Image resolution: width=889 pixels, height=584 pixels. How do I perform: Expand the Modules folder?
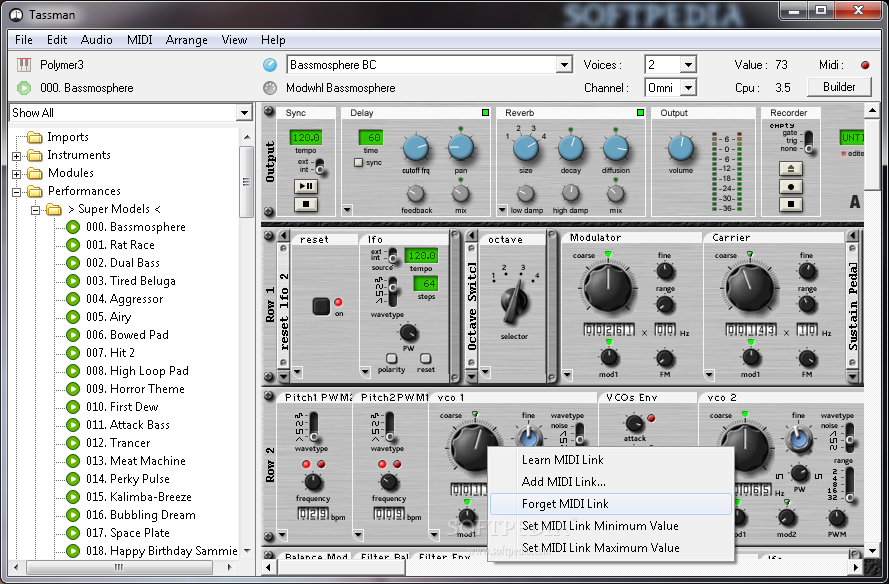pos(16,174)
